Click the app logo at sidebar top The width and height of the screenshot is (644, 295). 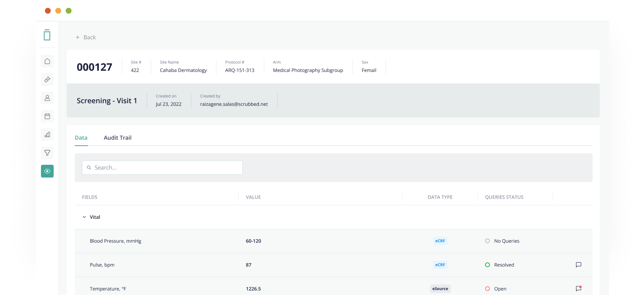pos(47,35)
